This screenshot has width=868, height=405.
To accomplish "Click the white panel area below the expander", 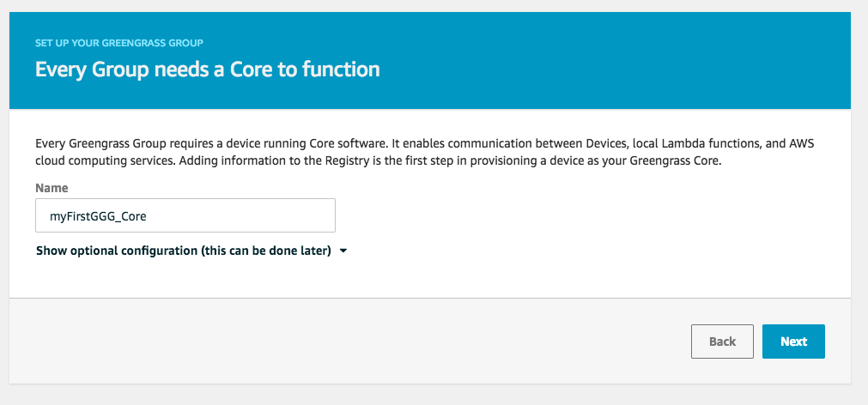I will [429, 279].
